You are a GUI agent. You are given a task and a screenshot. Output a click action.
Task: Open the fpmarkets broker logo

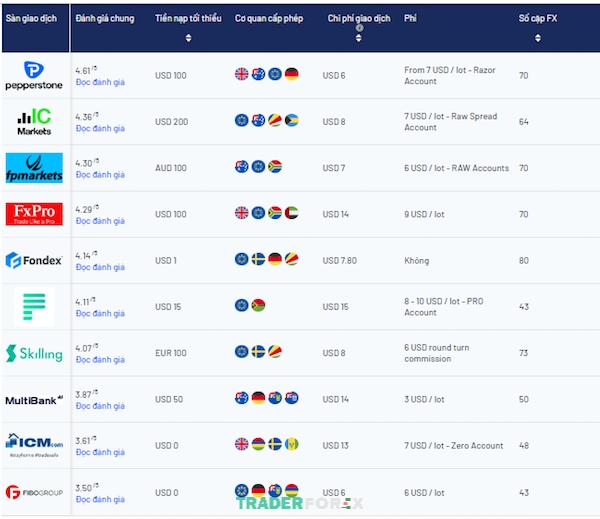[x=34, y=168]
